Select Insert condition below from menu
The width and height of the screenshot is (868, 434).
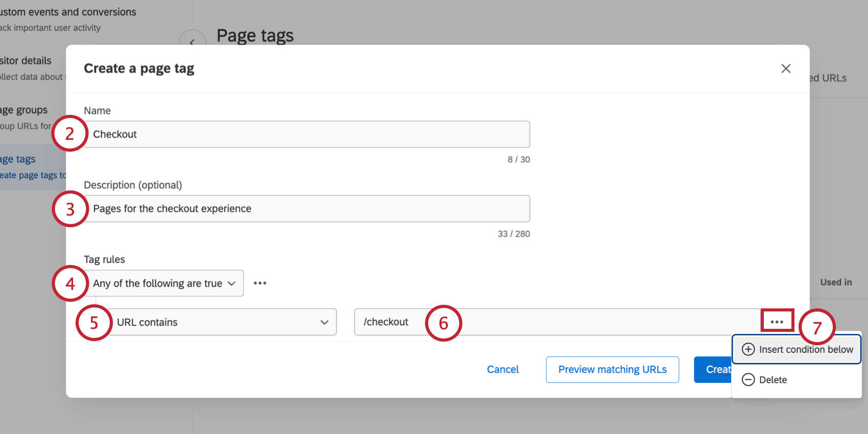[805, 349]
